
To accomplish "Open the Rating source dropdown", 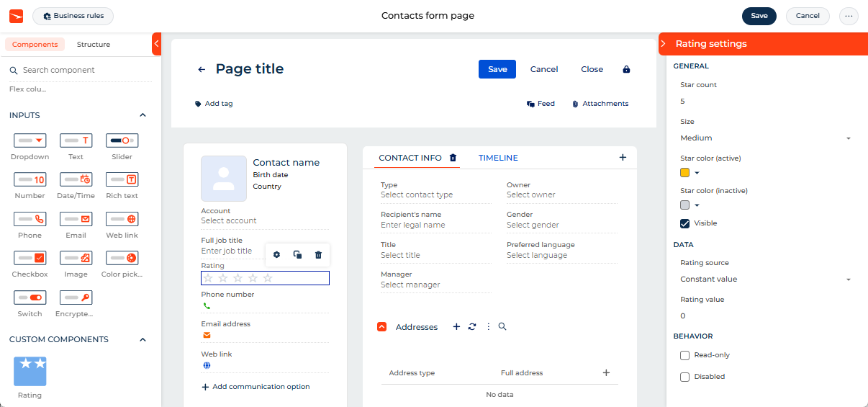I will 766,279.
